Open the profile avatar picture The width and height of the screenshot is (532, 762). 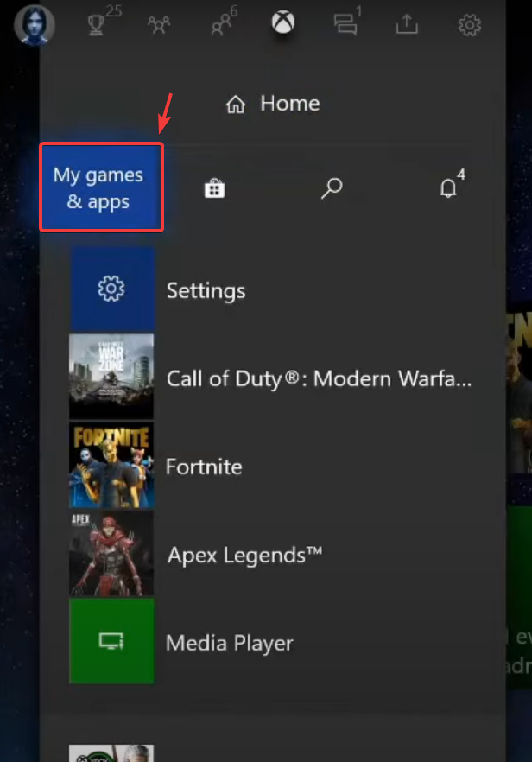pyautogui.click(x=34, y=24)
